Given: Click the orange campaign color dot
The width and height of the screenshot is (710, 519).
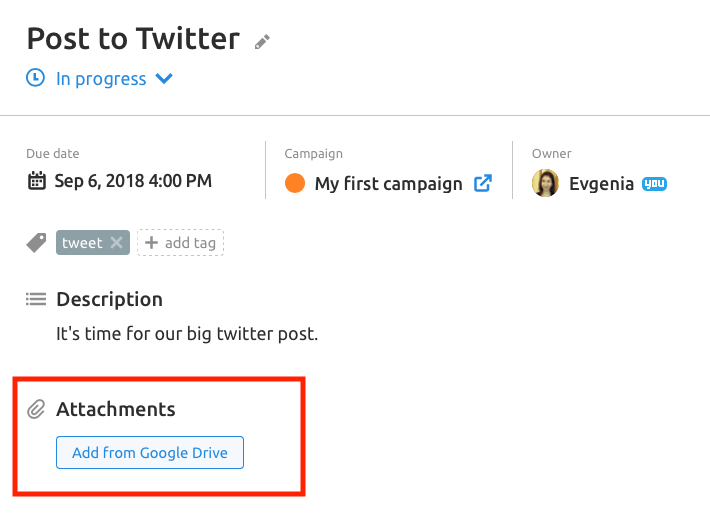Looking at the screenshot, I should point(295,183).
